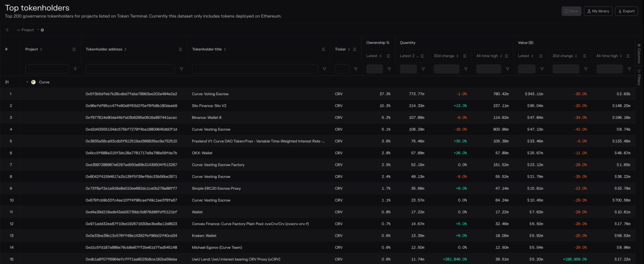644x264 pixels.
Task: Open Ownership % Latest column menu icon
Action: (x=389, y=56)
